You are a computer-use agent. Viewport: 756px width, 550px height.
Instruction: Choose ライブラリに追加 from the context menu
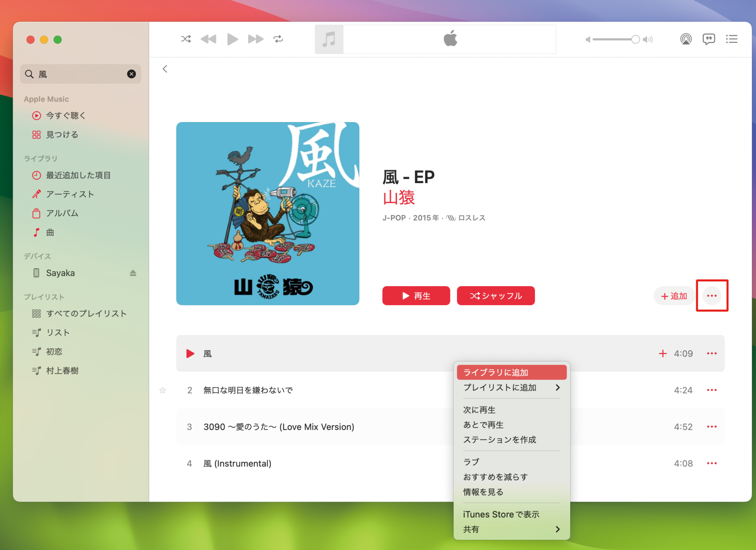click(511, 372)
